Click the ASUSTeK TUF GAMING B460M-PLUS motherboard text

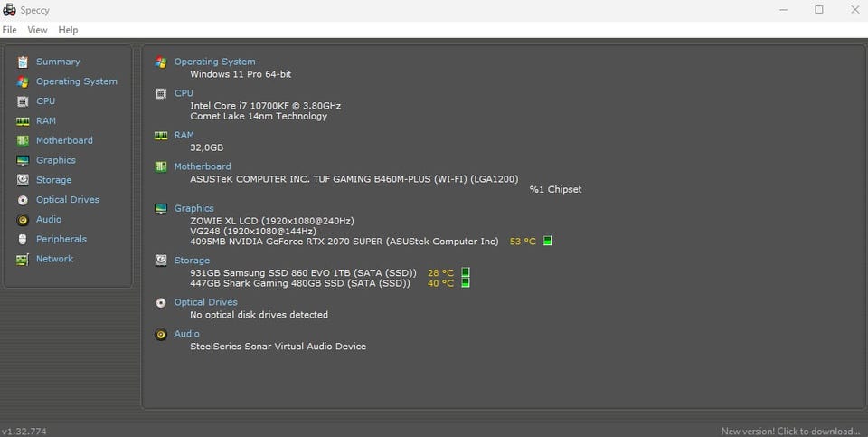(x=354, y=179)
